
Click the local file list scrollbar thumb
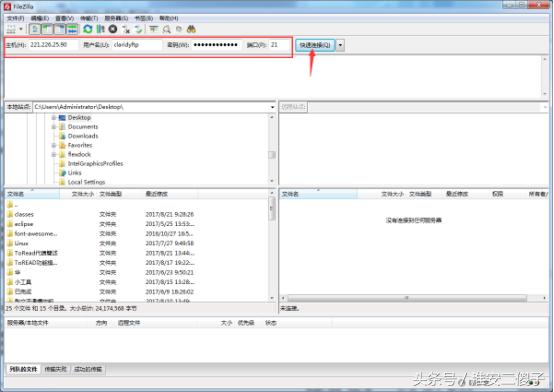272,209
